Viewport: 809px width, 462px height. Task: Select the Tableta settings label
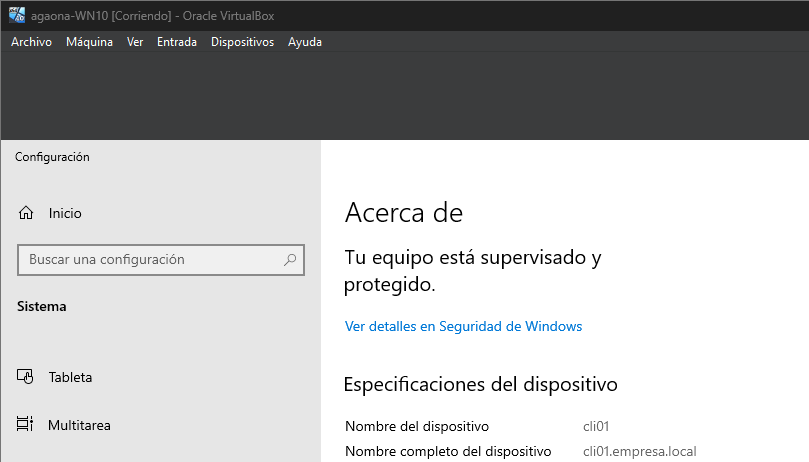pyautogui.click(x=70, y=377)
